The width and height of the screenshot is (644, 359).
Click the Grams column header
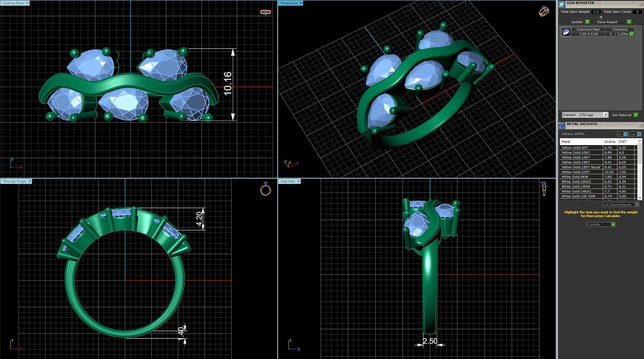pos(610,142)
